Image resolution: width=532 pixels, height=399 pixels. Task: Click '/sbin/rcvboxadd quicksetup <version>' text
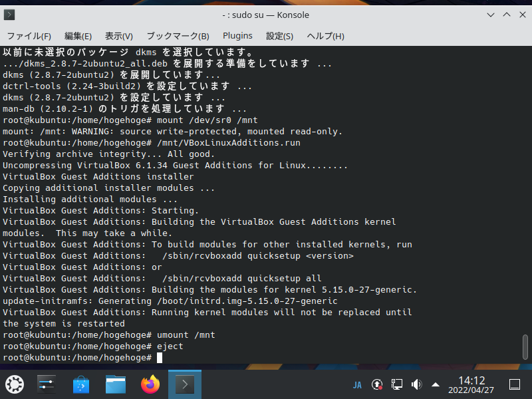coord(258,256)
